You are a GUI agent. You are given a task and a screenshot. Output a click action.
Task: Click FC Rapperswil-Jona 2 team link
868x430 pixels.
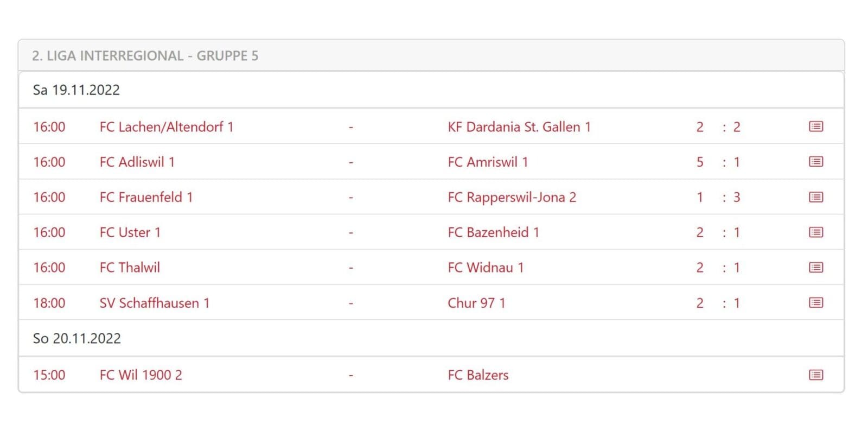coord(512,198)
